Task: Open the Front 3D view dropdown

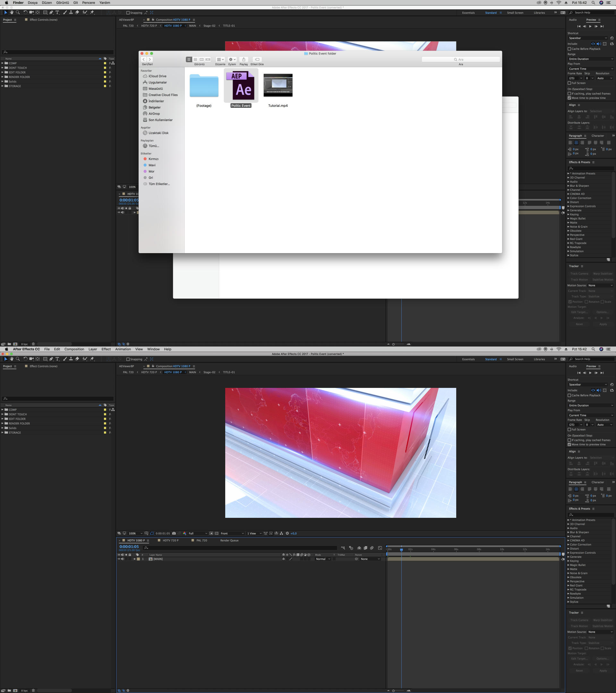Action: [232, 533]
